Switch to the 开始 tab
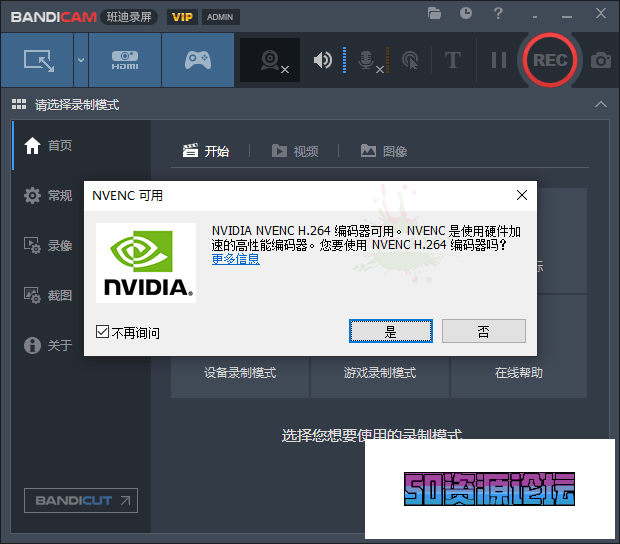 [x=206, y=151]
